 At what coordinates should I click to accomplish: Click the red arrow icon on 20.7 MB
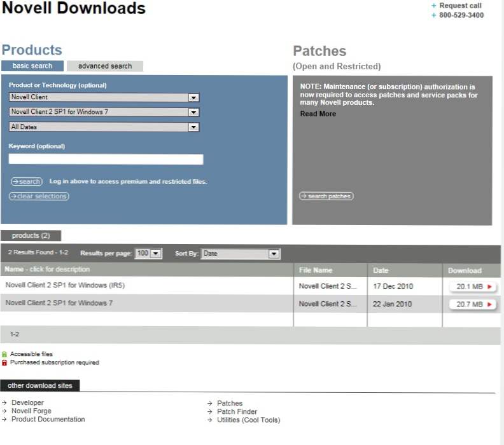[x=489, y=305]
